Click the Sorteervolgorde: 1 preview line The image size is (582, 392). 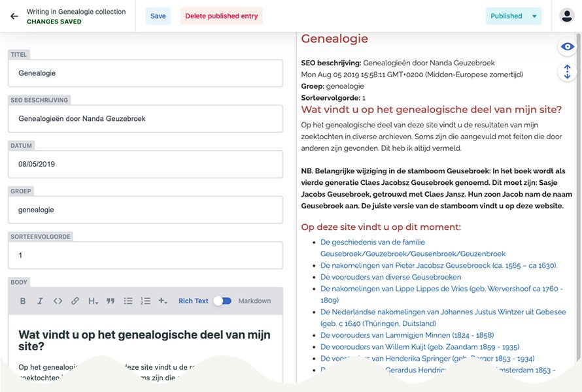334,98
